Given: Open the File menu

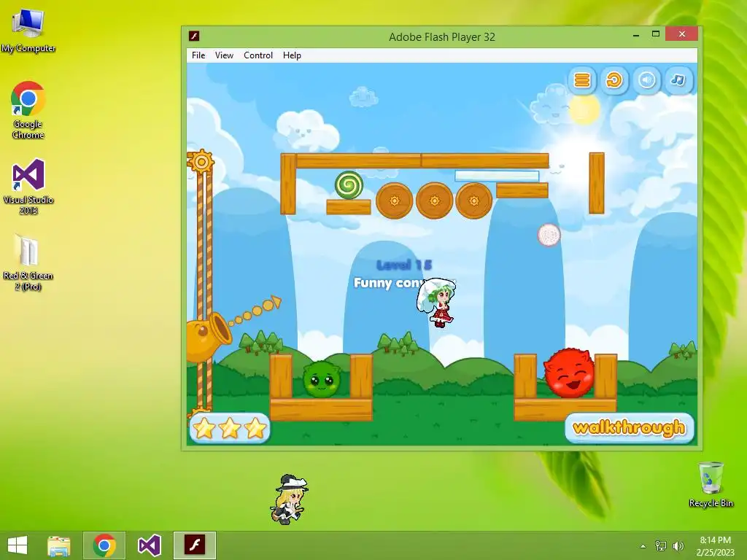Looking at the screenshot, I should point(198,55).
